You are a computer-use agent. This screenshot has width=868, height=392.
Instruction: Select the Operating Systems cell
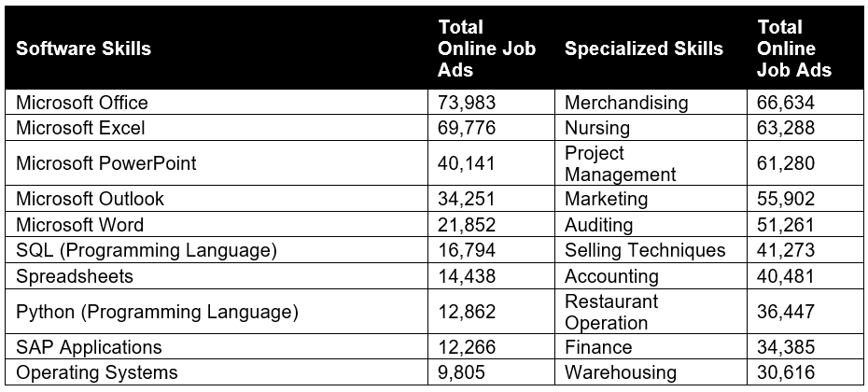97,372
